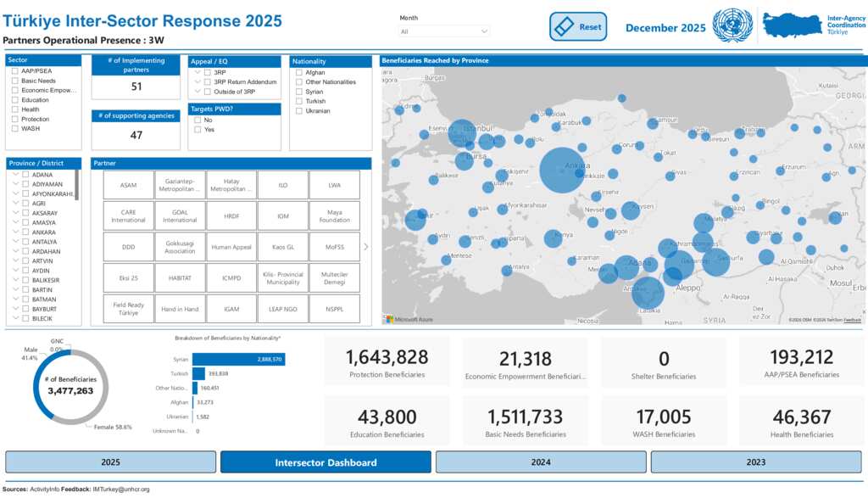The height and width of the screenshot is (498, 868).
Task: Open the Intersector Dashboard tab
Action: [x=325, y=462]
